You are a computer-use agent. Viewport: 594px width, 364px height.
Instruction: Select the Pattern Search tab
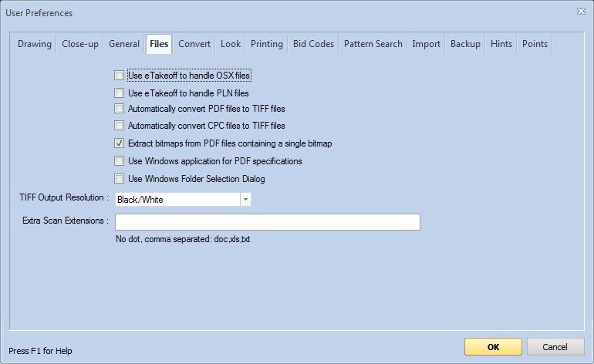(373, 44)
